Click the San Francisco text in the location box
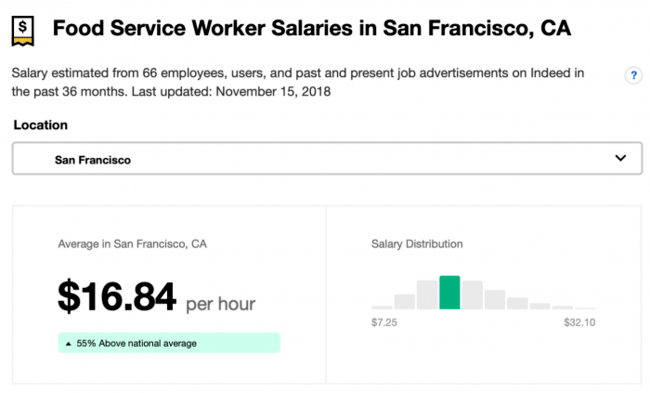 point(93,160)
